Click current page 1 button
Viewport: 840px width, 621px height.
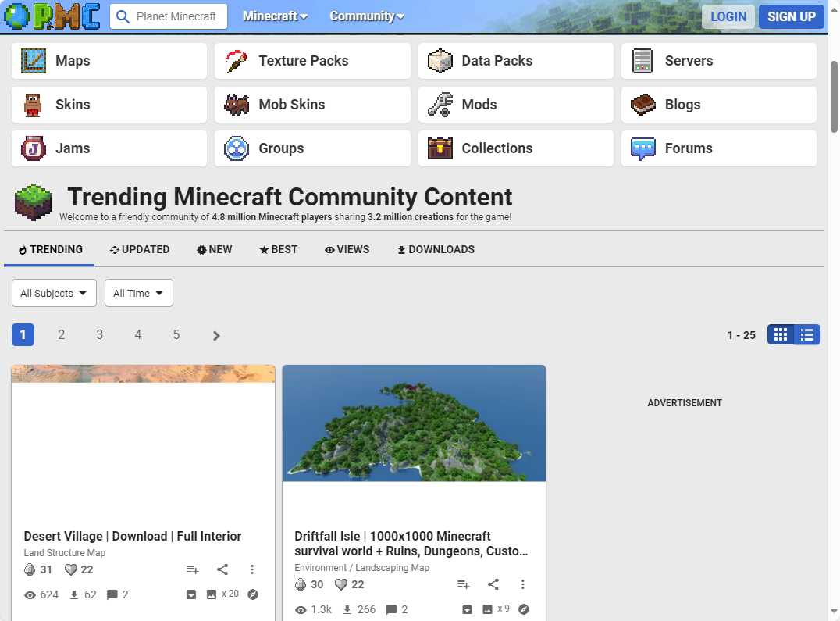[23, 335]
